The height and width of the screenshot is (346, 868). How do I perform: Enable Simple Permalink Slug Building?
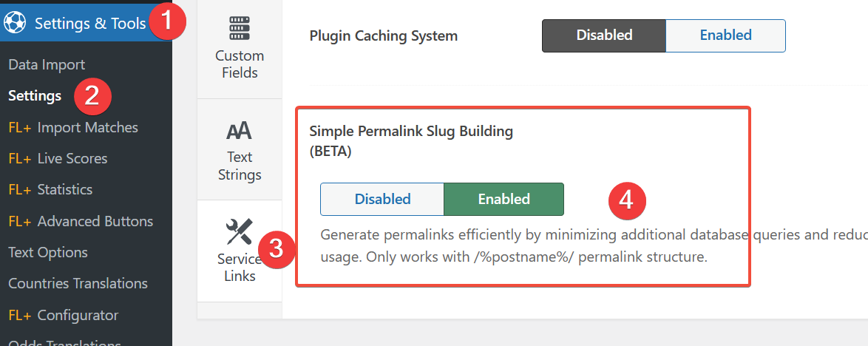[503, 200]
